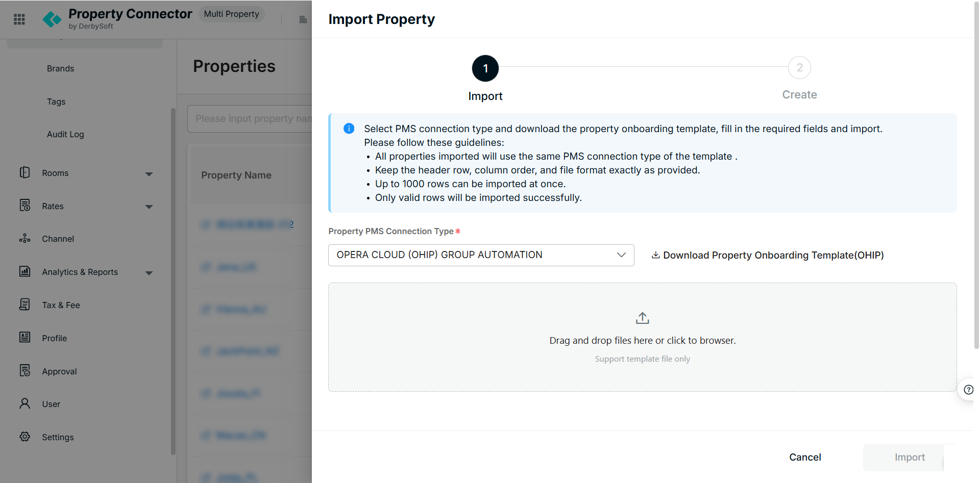Open the PMS Connection Type dropdown

[x=481, y=255]
